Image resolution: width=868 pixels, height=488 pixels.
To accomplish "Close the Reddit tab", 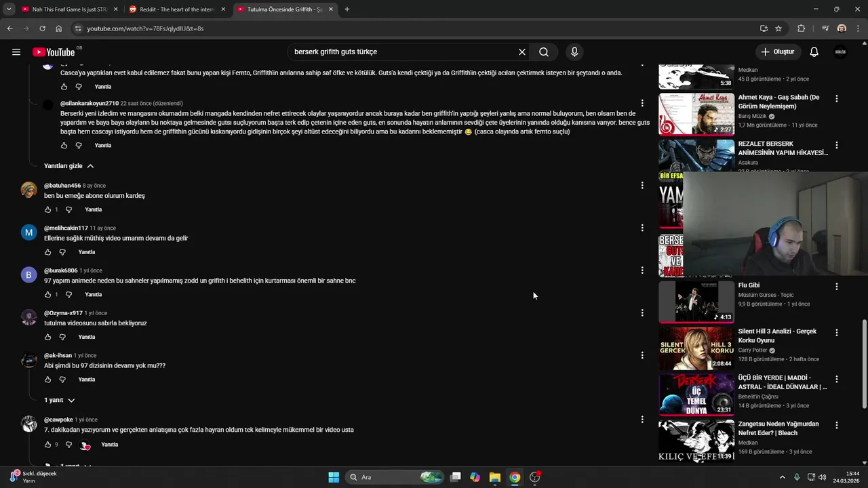I will coord(223,9).
